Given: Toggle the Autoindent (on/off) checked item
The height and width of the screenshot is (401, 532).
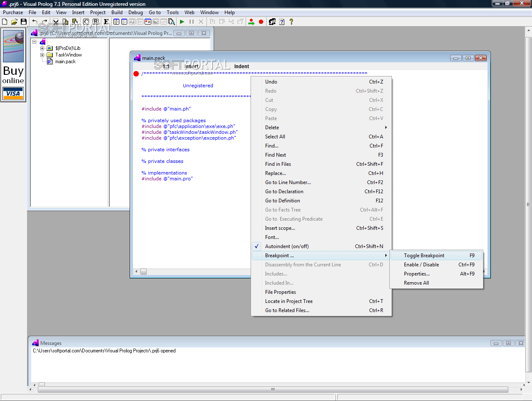Looking at the screenshot, I should point(322,246).
